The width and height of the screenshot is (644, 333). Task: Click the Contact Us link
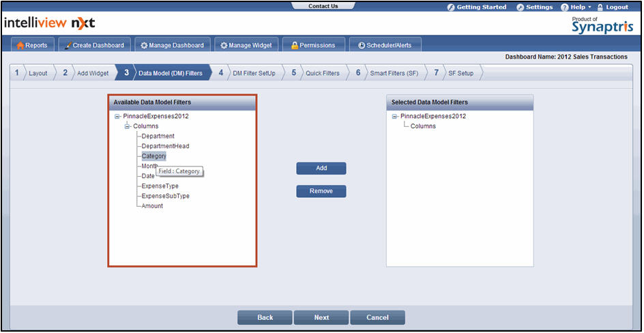(323, 6)
